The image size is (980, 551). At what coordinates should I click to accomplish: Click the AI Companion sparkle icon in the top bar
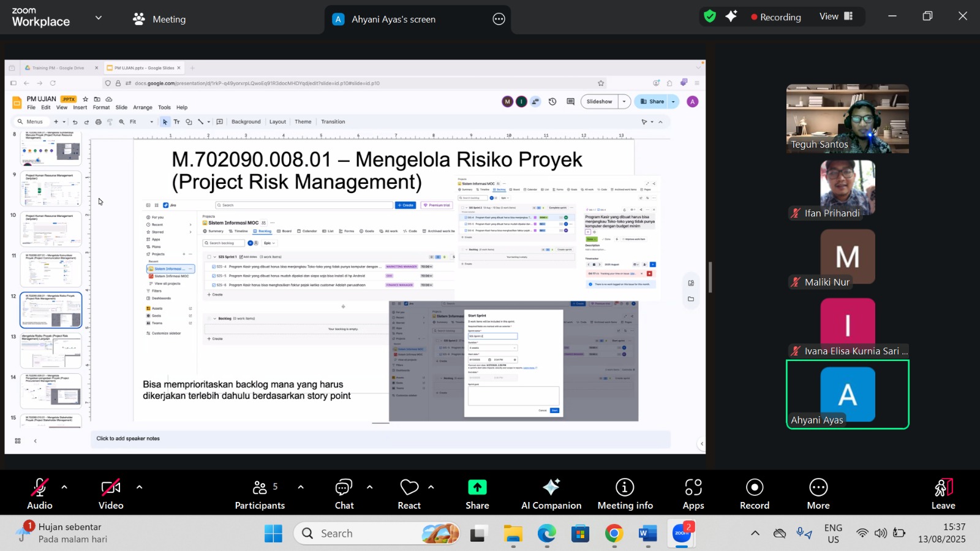pyautogui.click(x=731, y=17)
